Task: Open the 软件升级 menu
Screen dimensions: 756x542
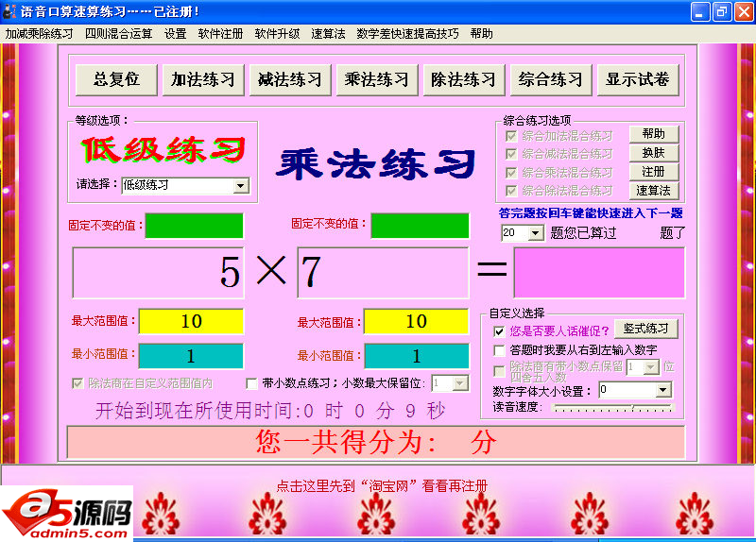Action: [x=277, y=34]
